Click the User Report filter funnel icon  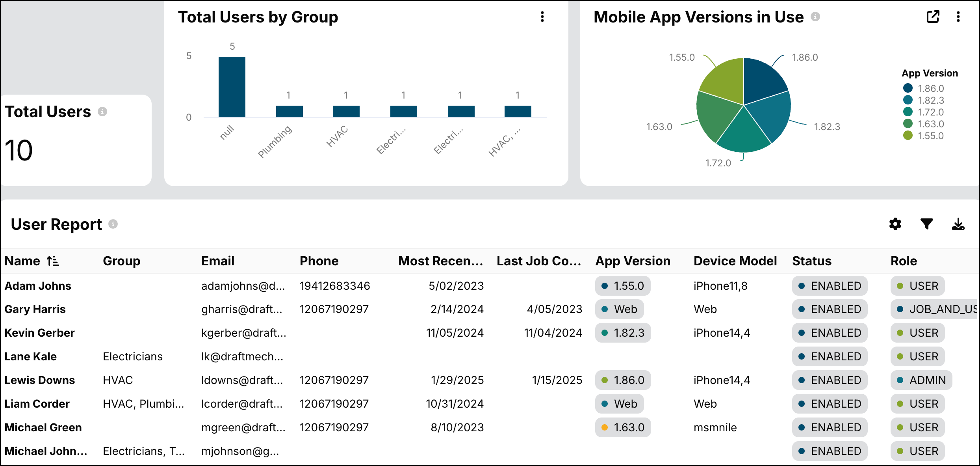coord(926,224)
